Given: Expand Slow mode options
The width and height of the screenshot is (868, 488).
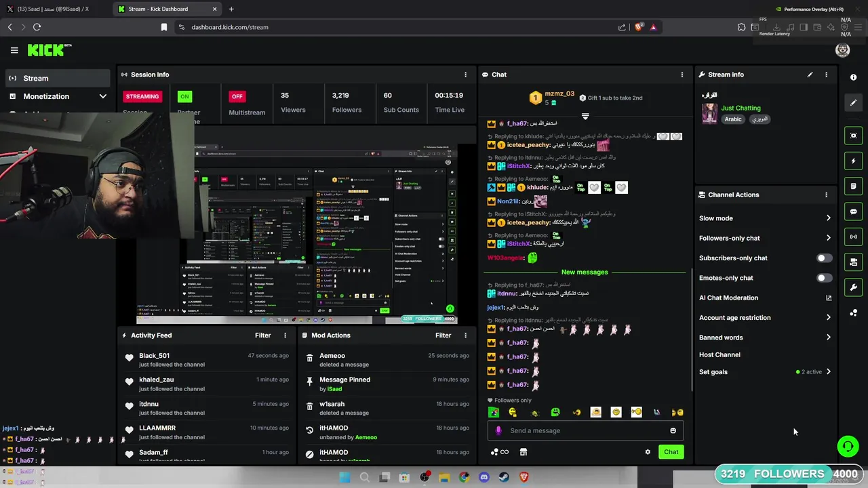Looking at the screenshot, I should (828, 218).
